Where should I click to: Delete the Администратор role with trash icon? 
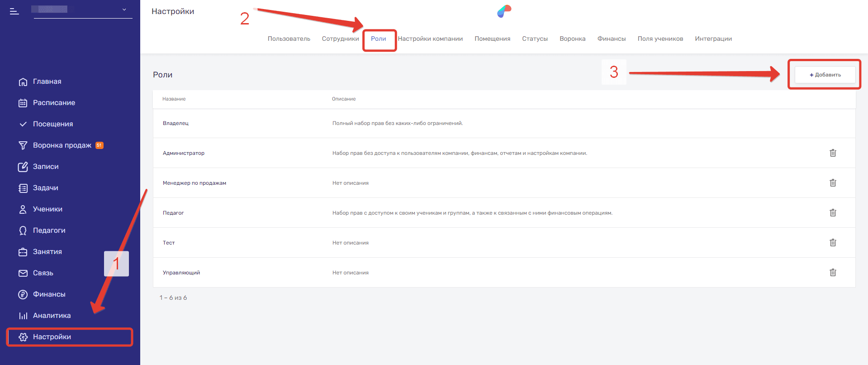832,153
